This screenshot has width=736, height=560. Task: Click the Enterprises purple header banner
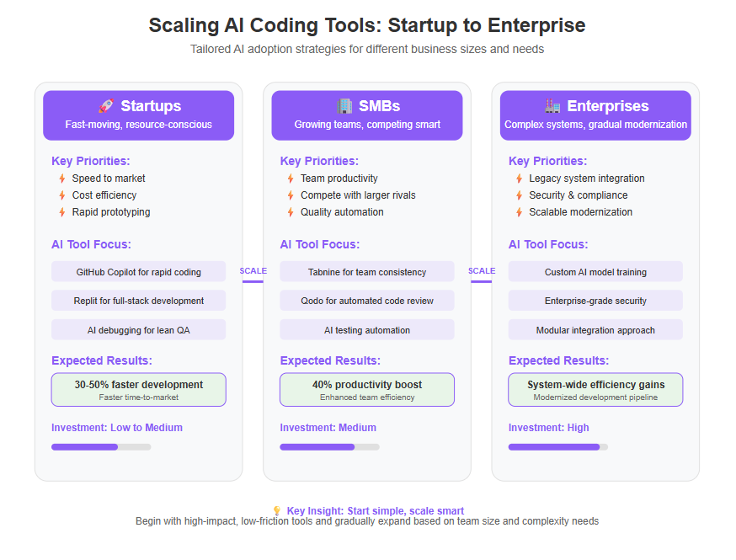click(595, 115)
